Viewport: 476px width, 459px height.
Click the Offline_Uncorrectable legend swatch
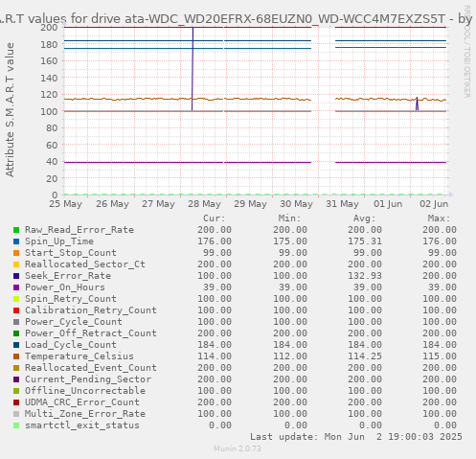pyautogui.click(x=16, y=391)
